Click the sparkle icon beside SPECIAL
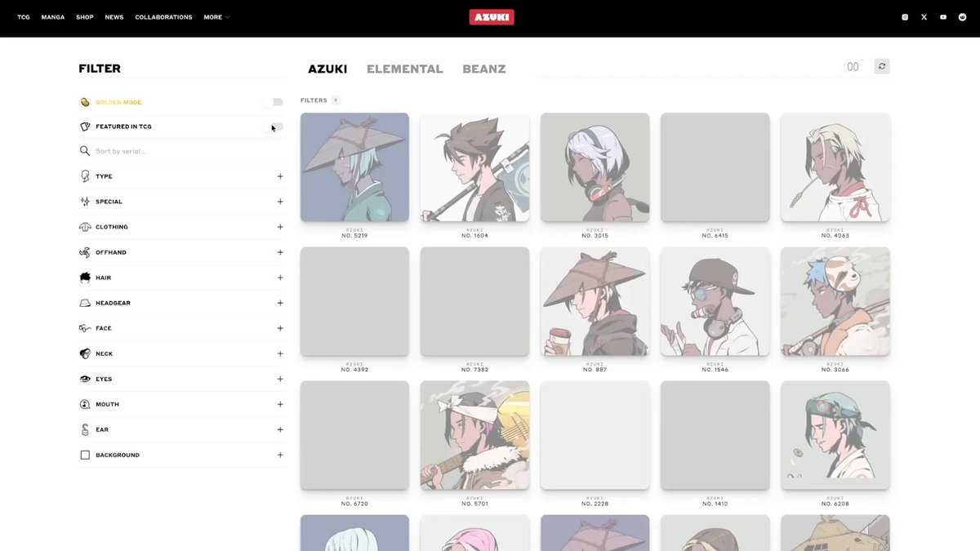The height and width of the screenshot is (551, 980). [85, 202]
